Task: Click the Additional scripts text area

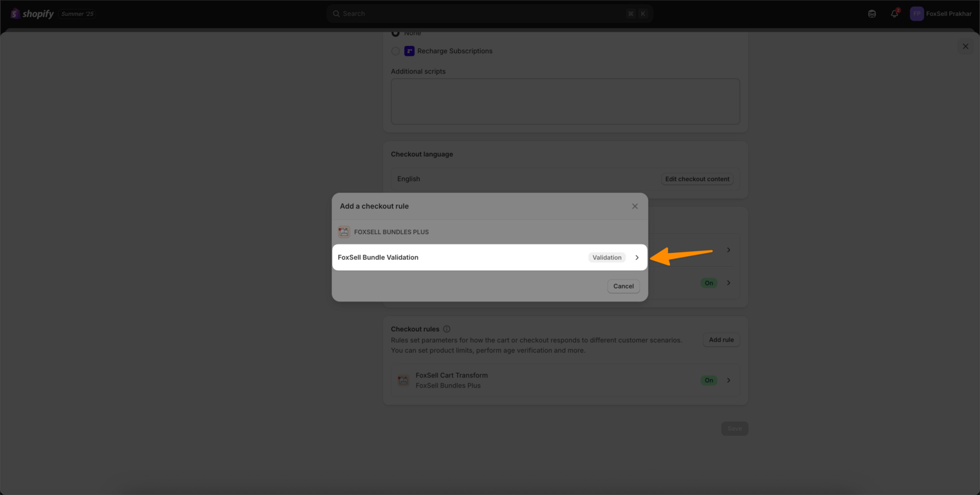Action: point(565,102)
